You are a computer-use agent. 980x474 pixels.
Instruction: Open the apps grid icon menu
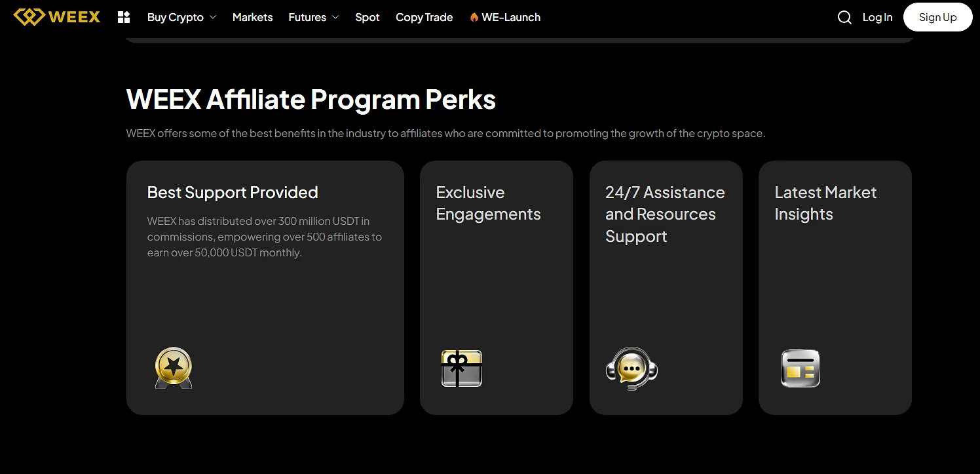point(124,17)
